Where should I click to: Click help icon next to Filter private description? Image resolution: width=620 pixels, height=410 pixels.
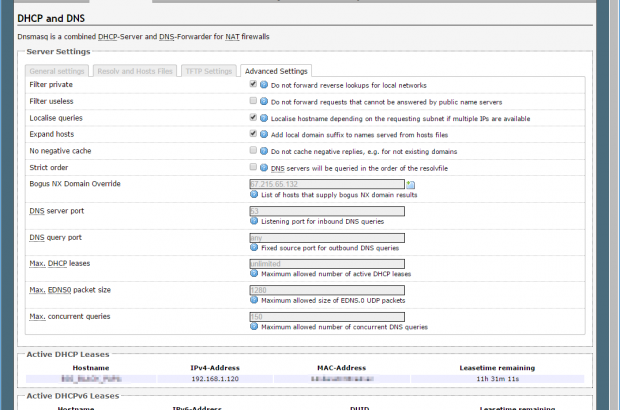click(x=264, y=86)
